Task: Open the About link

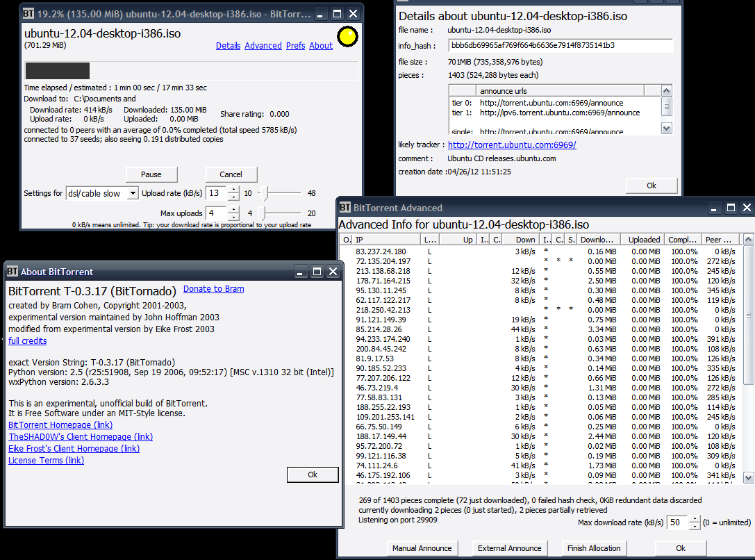Action: (321, 46)
